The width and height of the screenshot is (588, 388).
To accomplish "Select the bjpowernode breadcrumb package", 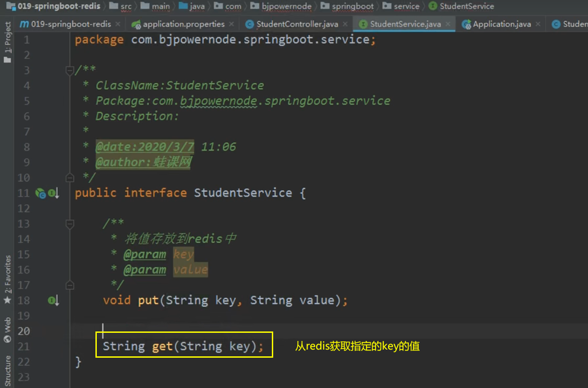I will (x=281, y=6).
